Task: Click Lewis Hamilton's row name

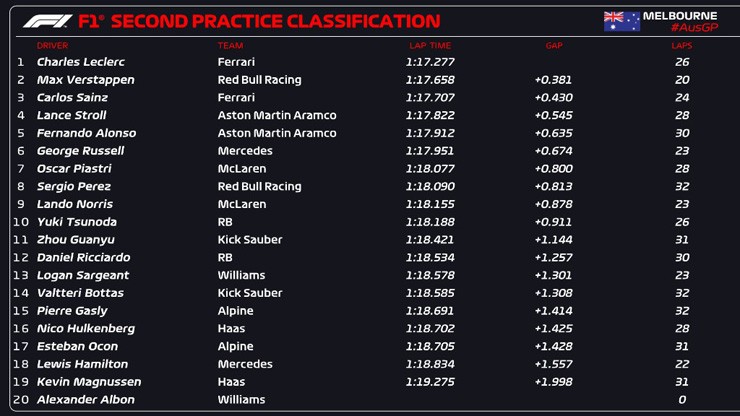Action: pyautogui.click(x=82, y=364)
